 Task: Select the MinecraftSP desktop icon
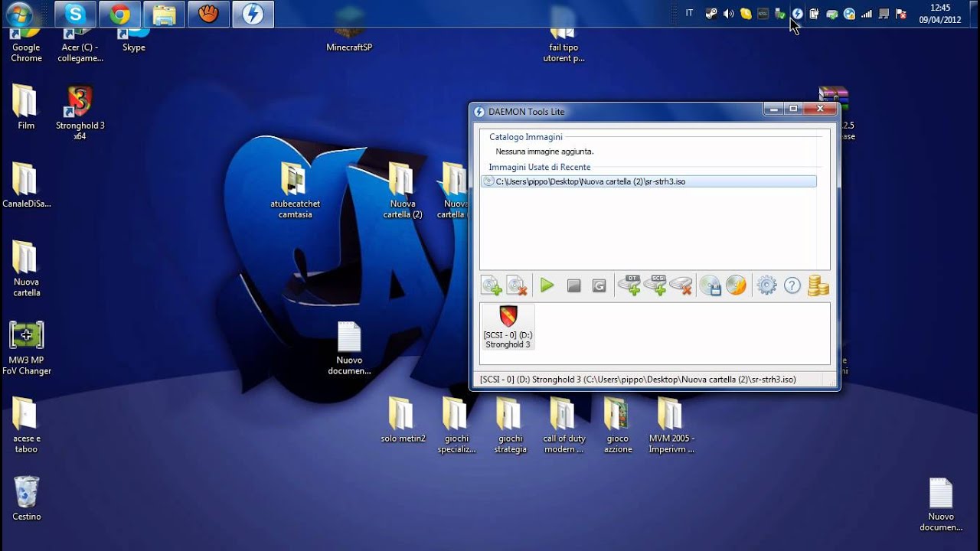[x=349, y=31]
